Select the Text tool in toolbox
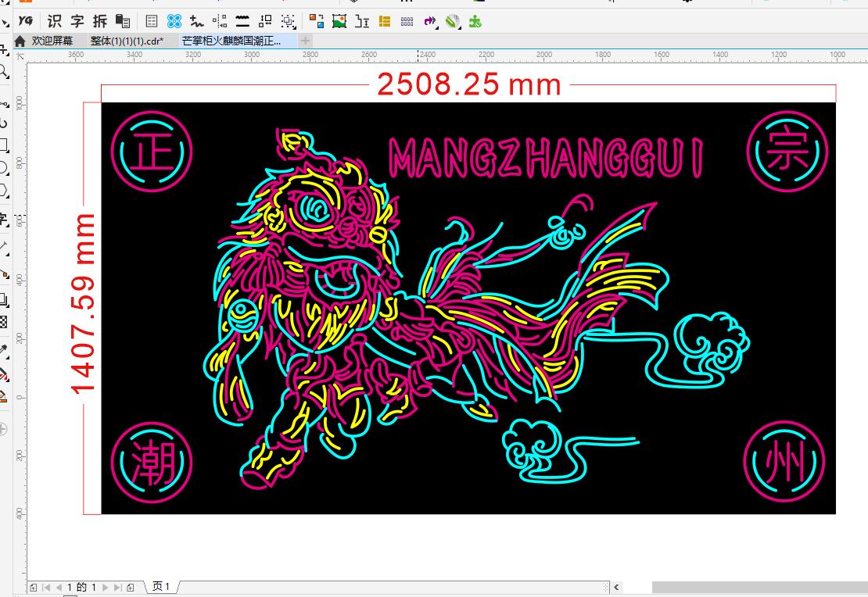 pyautogui.click(x=5, y=220)
